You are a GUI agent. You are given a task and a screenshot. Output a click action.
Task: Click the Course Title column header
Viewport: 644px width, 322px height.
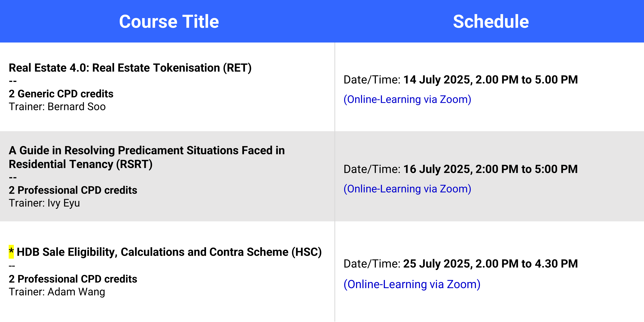coord(169,21)
